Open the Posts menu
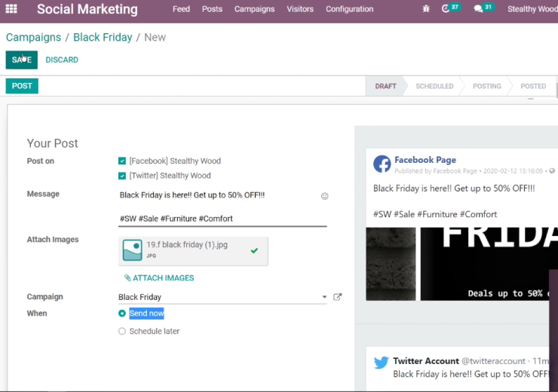558x392 pixels. (x=212, y=9)
